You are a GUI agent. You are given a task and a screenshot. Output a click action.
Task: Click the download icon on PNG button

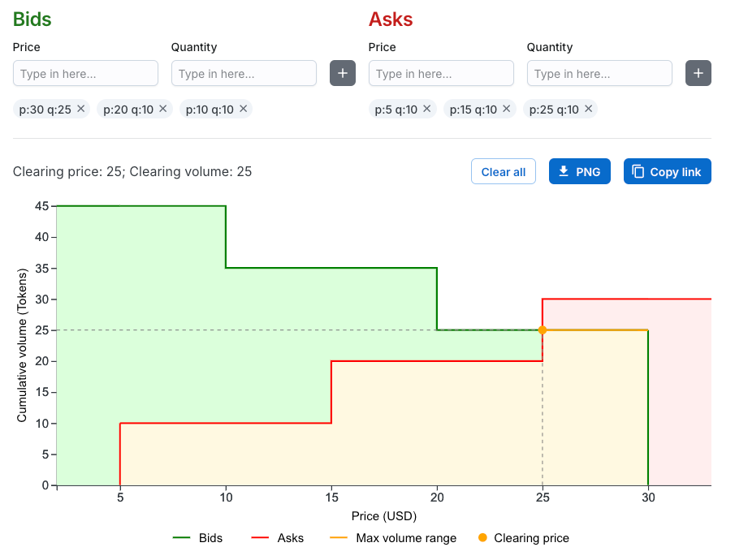(x=564, y=171)
